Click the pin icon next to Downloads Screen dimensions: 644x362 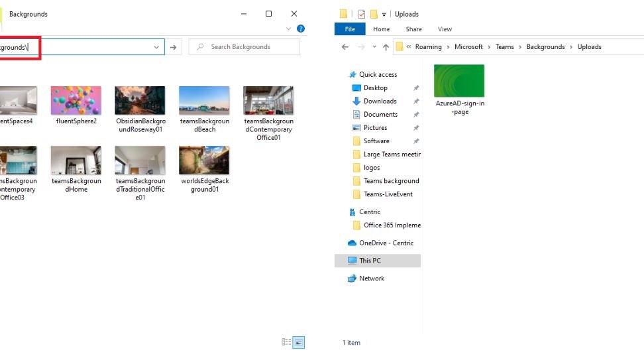pos(416,101)
